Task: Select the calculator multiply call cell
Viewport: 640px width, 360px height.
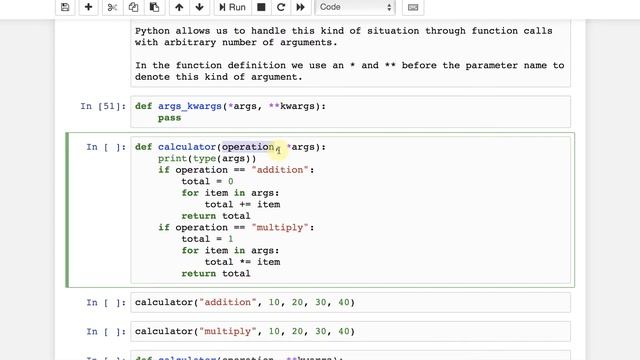Action: (x=350, y=331)
